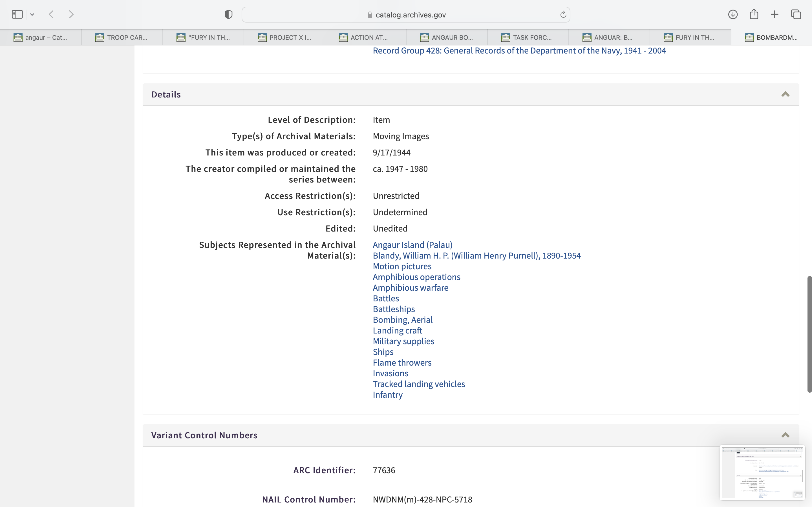812x507 pixels.
Task: Toggle the Safari sidebar icon
Action: (17, 14)
